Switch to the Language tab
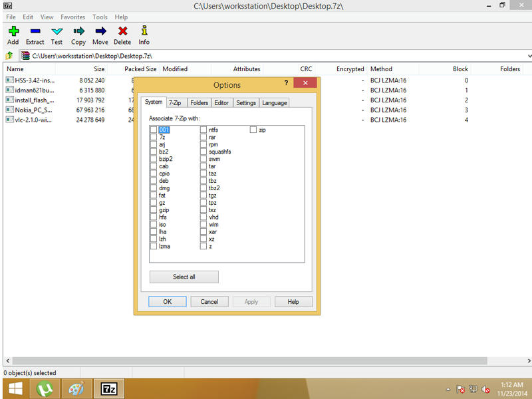532x399 pixels. pyautogui.click(x=275, y=103)
